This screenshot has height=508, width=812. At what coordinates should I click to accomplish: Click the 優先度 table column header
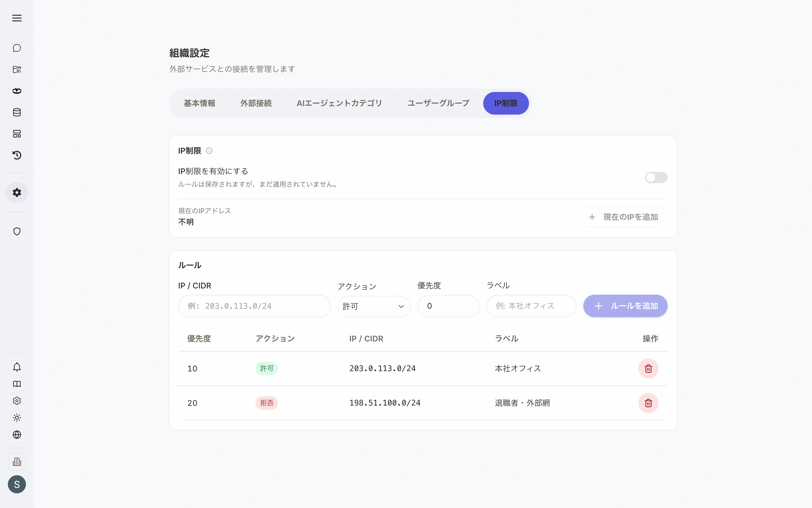coord(199,339)
